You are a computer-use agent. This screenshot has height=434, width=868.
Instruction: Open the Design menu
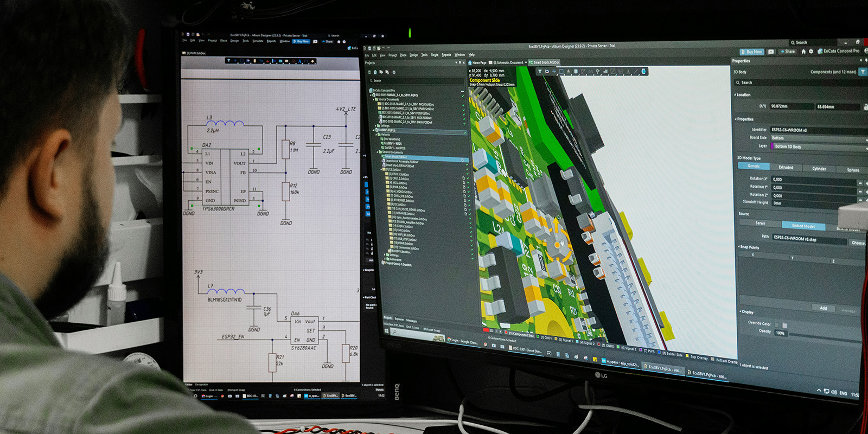point(413,55)
